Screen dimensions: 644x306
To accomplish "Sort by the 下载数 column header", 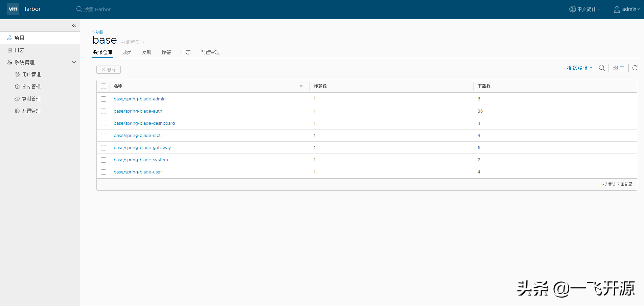I will tap(484, 86).
